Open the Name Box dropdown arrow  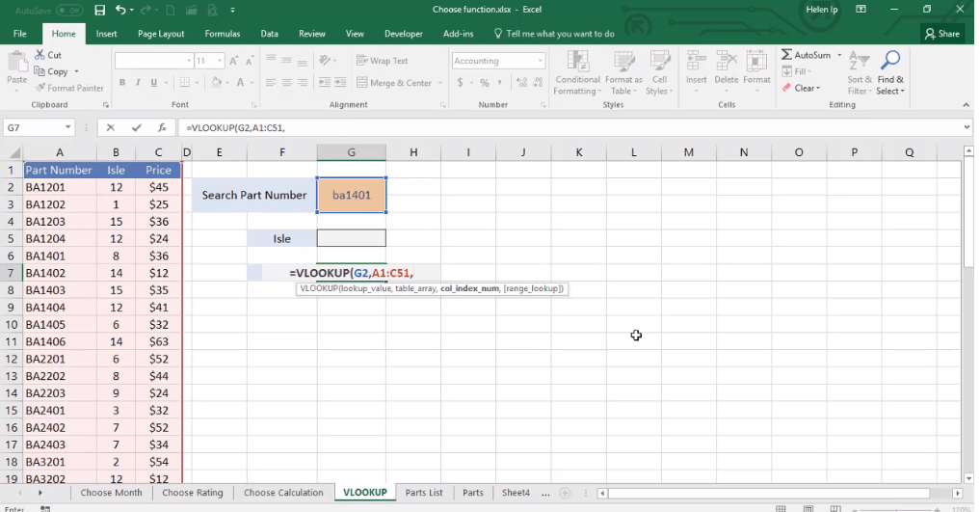coord(68,127)
